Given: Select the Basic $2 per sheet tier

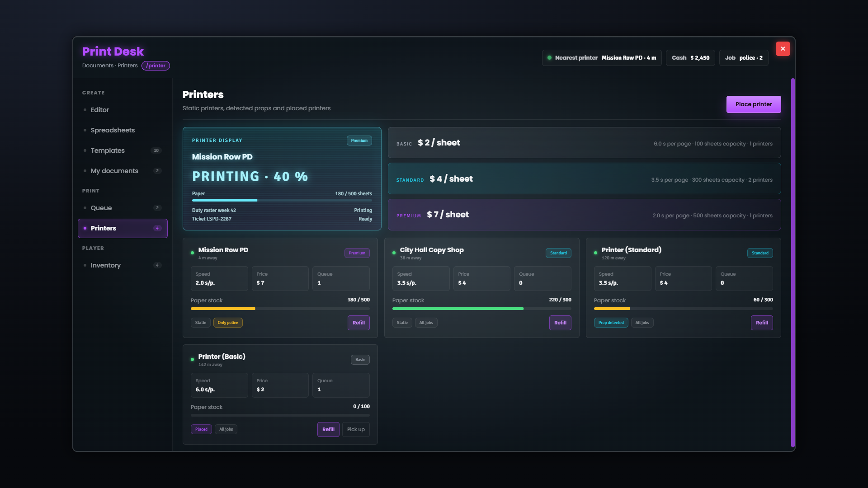Looking at the screenshot, I should (584, 143).
